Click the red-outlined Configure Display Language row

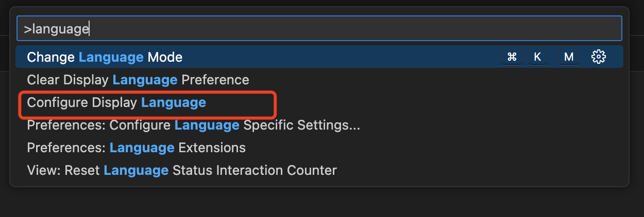coord(148,104)
